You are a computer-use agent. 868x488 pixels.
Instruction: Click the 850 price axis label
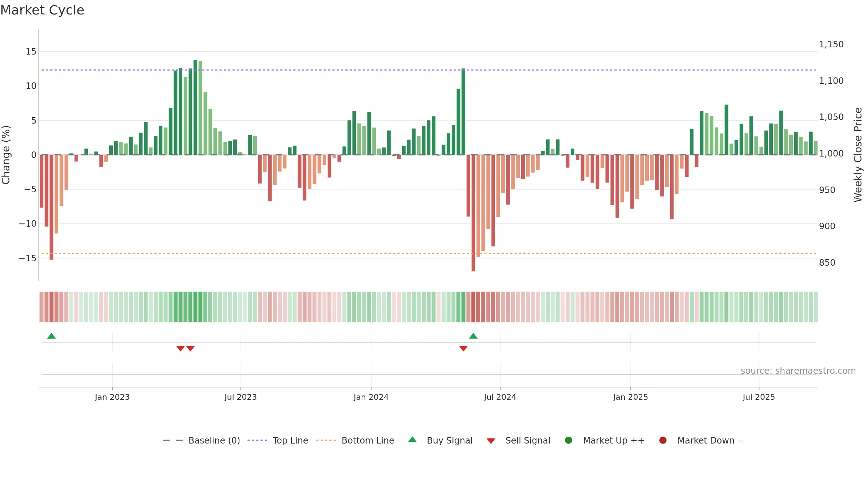point(827,262)
